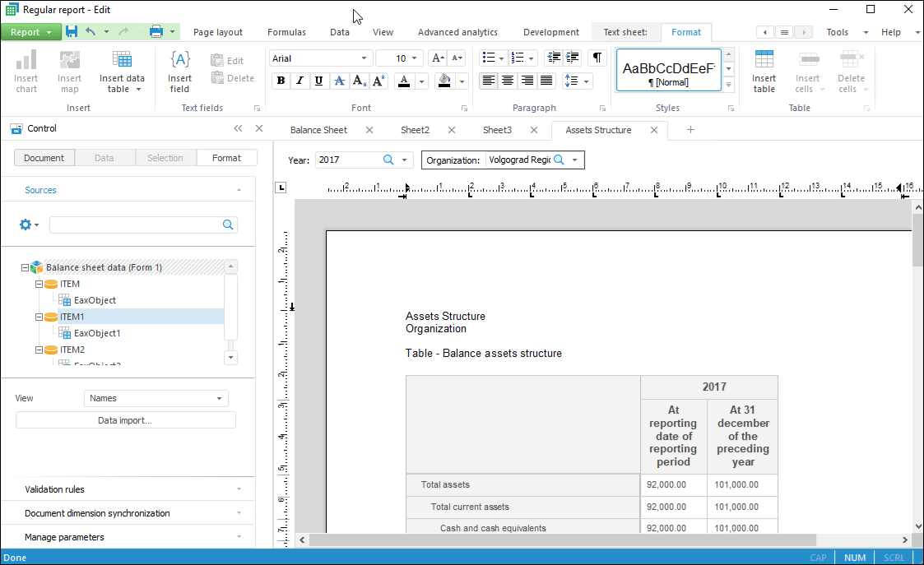Screen dimensions: 924x565
Task: Click the Insert field icon
Action: tap(179, 72)
